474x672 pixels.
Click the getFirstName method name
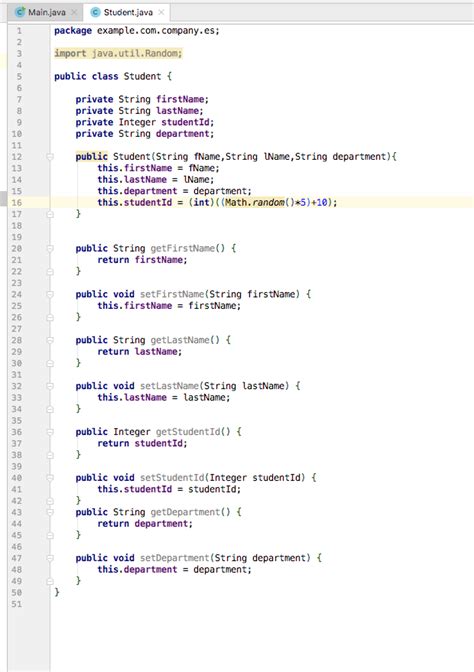point(182,249)
